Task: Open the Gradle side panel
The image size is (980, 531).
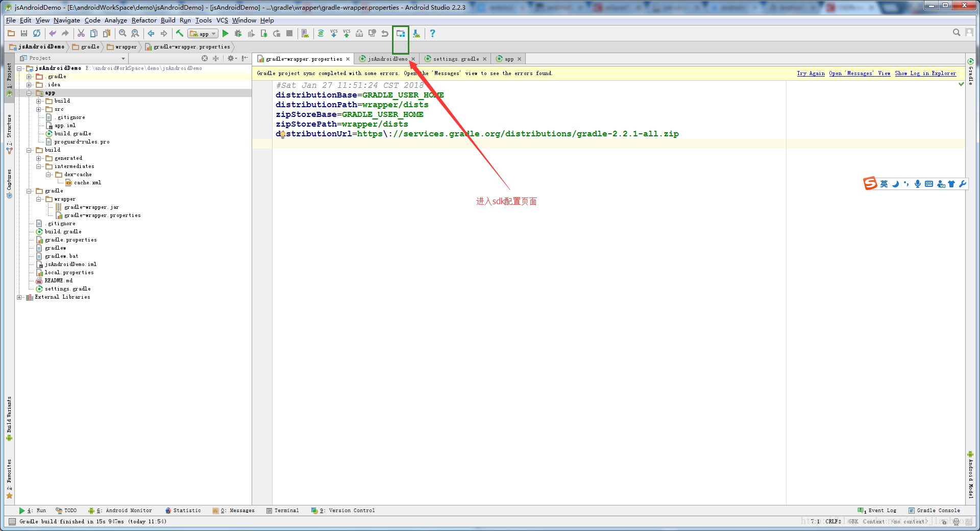Action: click(971, 72)
